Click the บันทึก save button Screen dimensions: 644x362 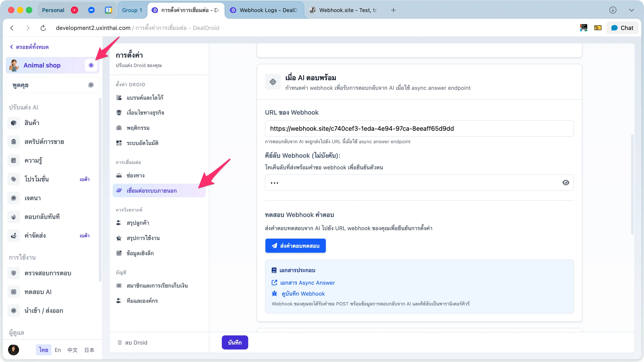tap(235, 342)
